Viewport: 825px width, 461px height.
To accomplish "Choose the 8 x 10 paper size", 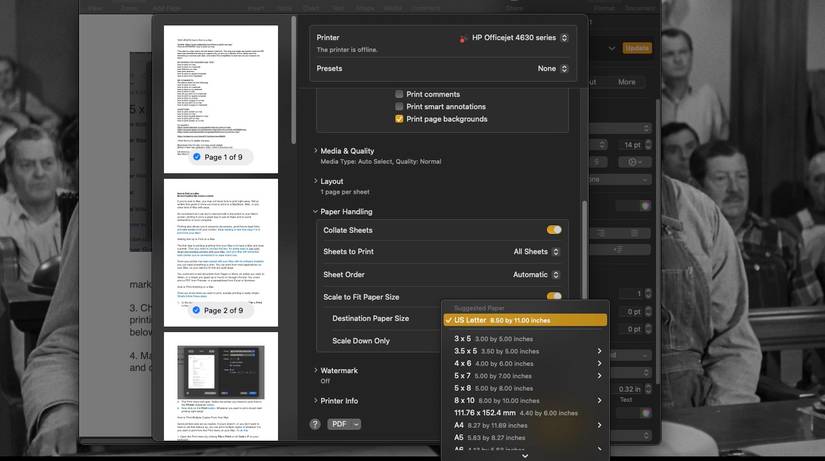I will 525,400.
